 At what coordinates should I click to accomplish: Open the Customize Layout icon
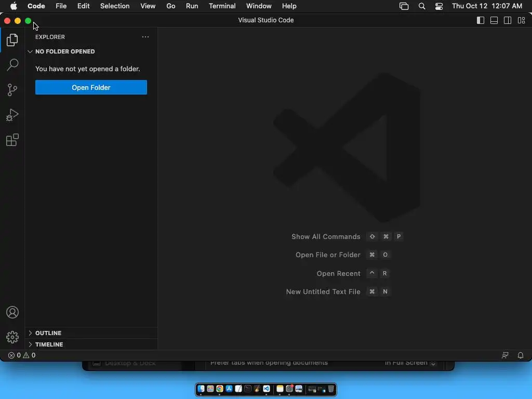click(522, 20)
